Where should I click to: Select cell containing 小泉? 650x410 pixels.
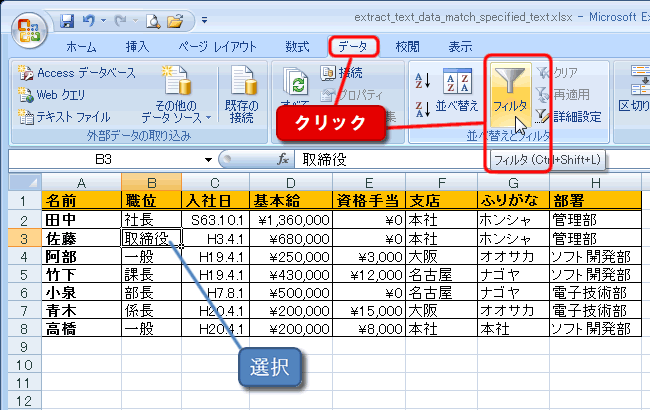tap(81, 293)
